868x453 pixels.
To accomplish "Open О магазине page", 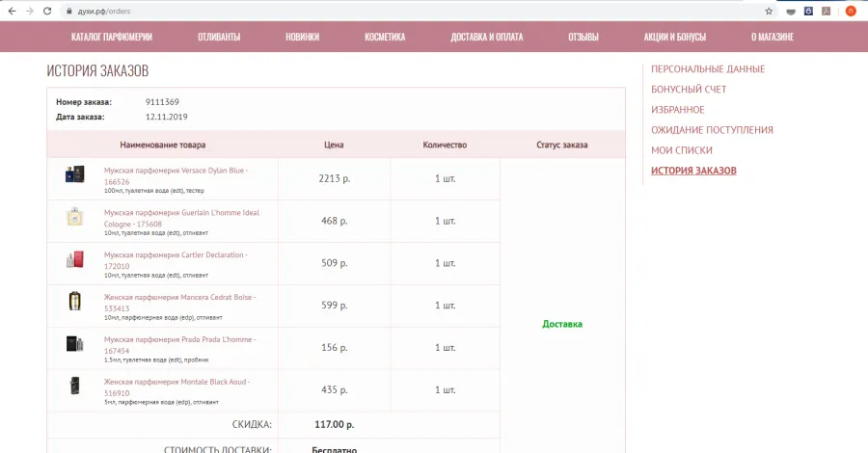I will coord(773,37).
